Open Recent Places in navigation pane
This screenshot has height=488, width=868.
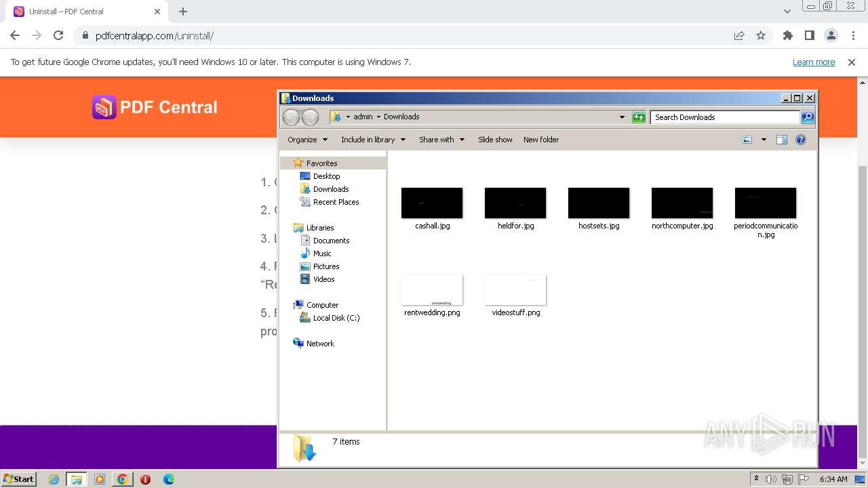click(330, 202)
